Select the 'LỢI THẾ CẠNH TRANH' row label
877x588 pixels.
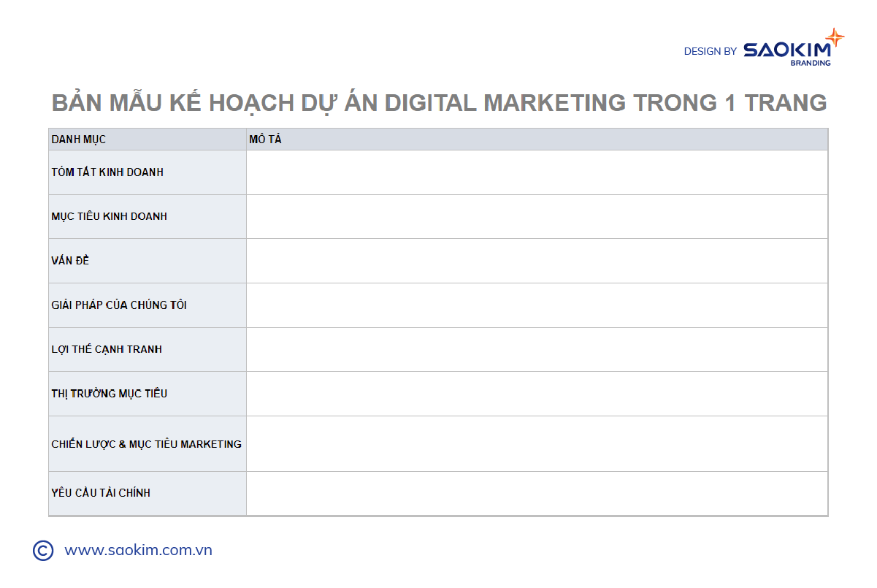click(107, 349)
